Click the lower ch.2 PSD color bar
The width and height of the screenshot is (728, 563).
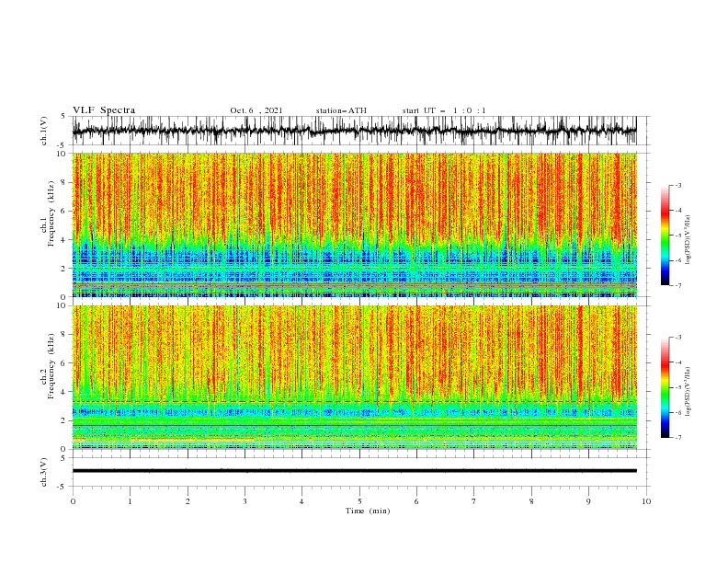665,387
